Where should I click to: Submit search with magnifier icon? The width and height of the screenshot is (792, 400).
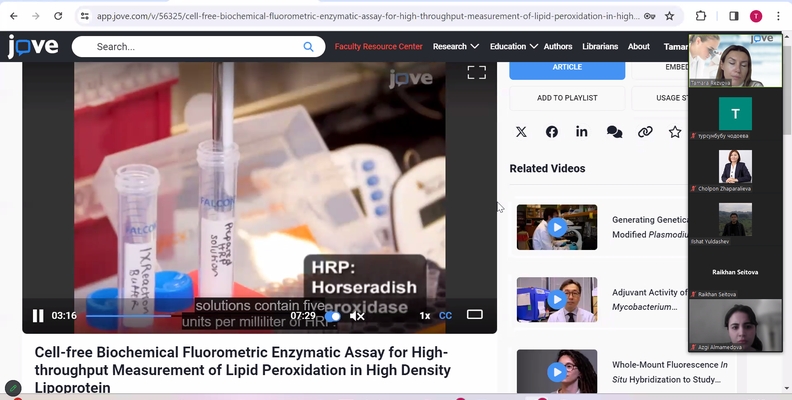click(x=308, y=46)
